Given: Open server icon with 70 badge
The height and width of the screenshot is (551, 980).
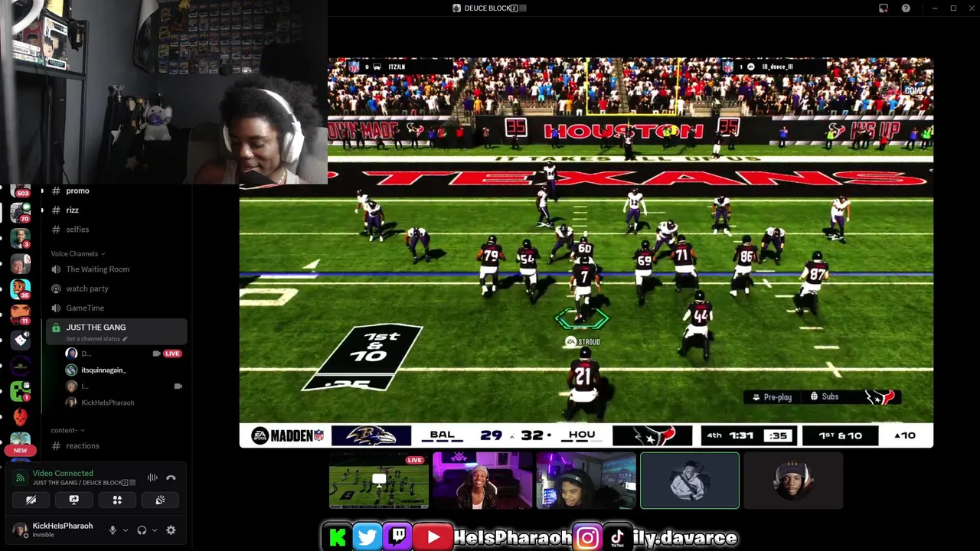Looking at the screenshot, I should coord(21,212).
